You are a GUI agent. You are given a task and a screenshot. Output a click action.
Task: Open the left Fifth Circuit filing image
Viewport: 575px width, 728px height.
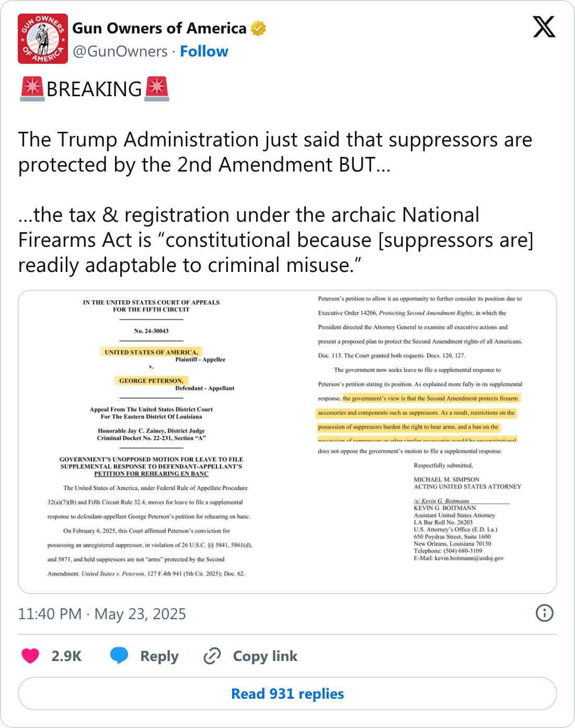[x=152, y=442]
